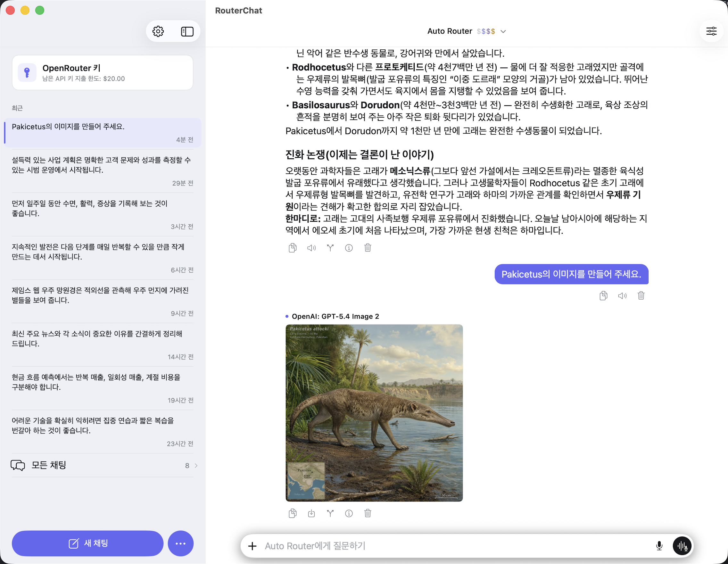Read aloud the whale evolution answer

click(x=311, y=248)
